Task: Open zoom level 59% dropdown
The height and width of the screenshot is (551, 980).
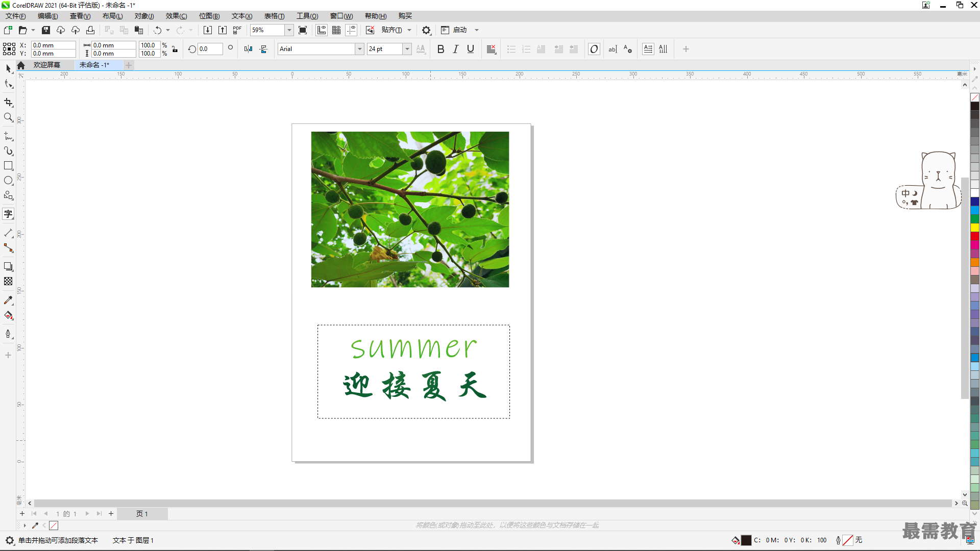Action: (x=289, y=30)
